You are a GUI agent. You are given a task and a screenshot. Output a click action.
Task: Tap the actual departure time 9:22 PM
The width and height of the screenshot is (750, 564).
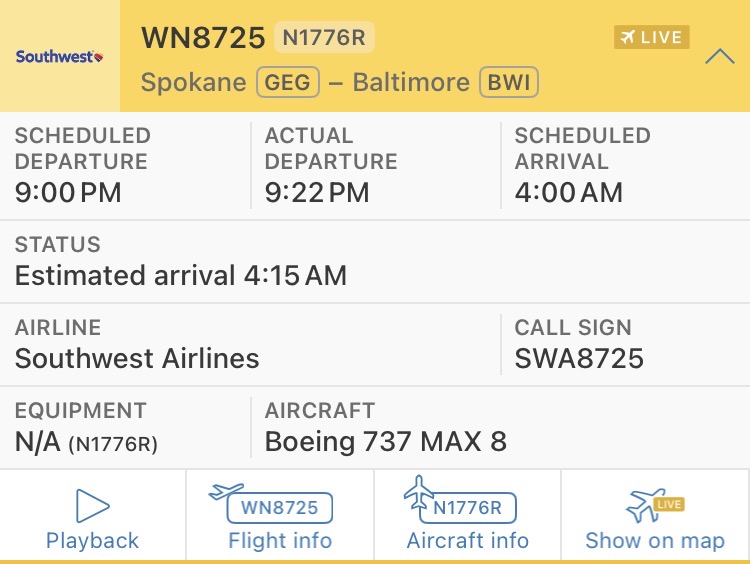point(317,192)
